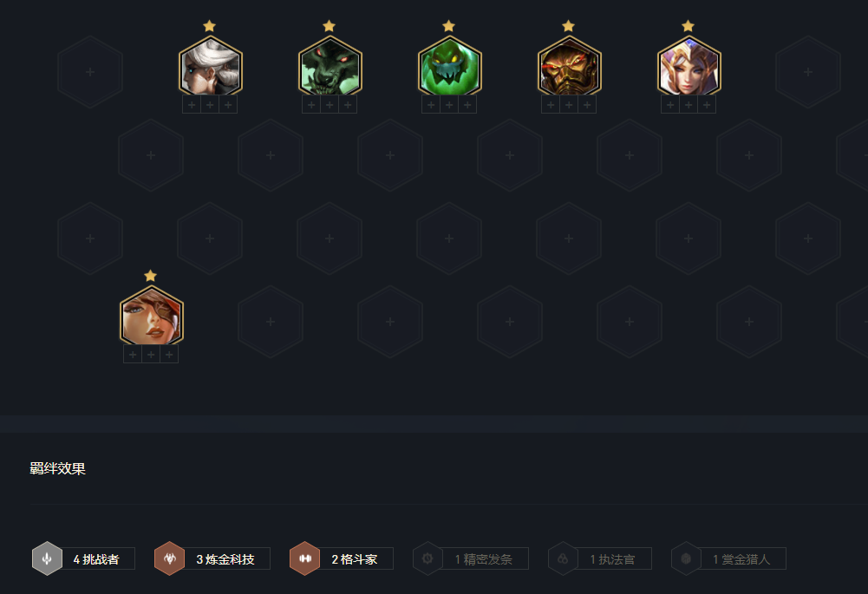Select the blonde female champion with gold helm

click(689, 67)
